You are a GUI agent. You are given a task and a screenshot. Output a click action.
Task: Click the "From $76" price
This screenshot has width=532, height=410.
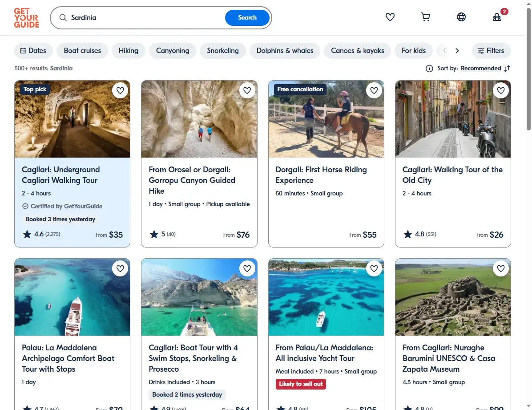[x=236, y=235]
